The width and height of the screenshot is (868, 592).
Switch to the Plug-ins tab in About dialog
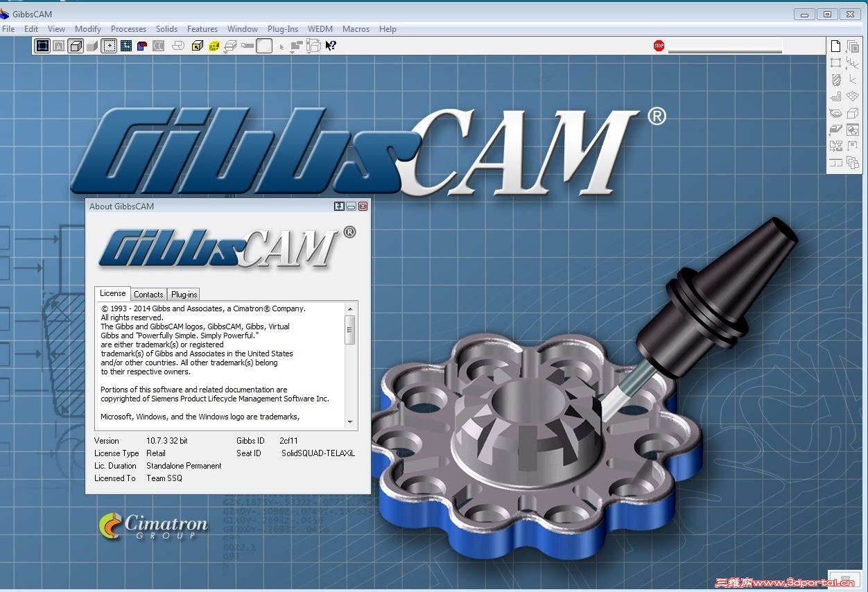[x=184, y=295]
